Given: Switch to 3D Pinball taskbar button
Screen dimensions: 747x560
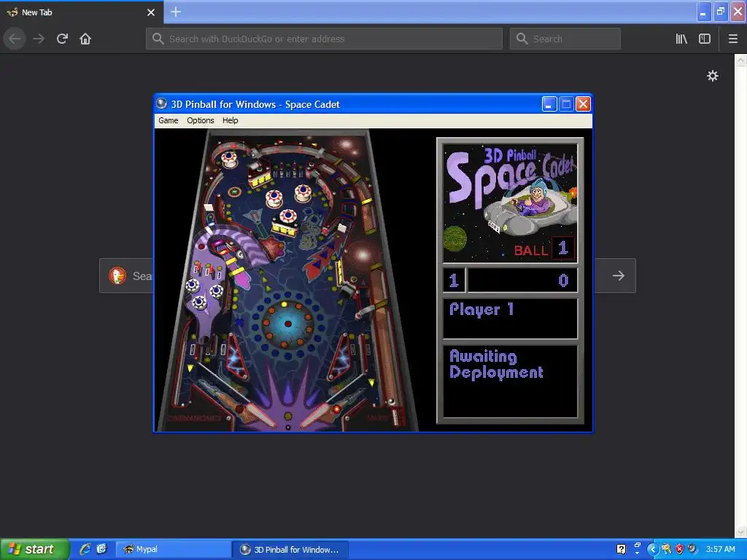Looking at the screenshot, I should [x=290, y=550].
